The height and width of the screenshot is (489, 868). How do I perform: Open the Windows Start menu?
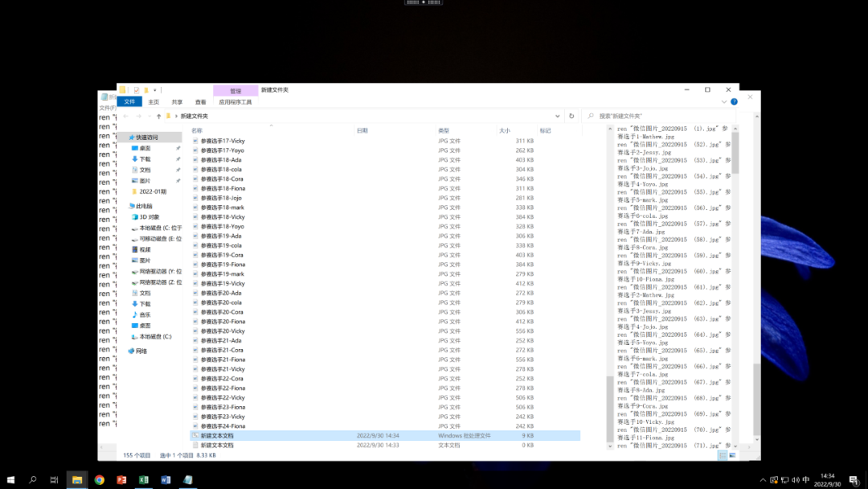pyautogui.click(x=10, y=479)
